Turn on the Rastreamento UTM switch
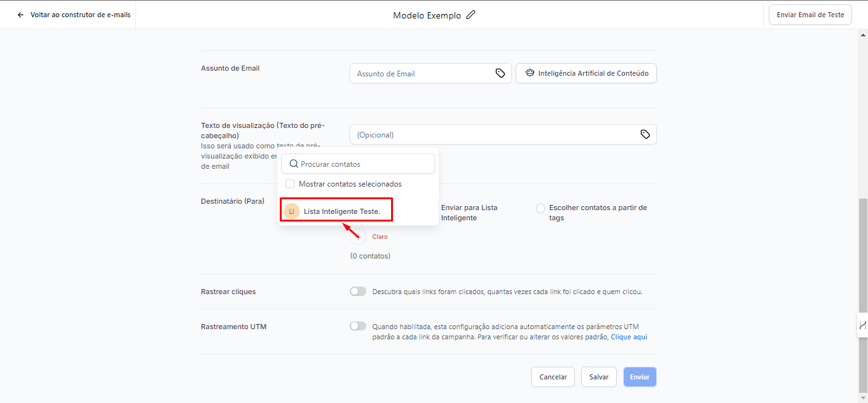Image resolution: width=868 pixels, height=403 pixels. click(x=358, y=326)
